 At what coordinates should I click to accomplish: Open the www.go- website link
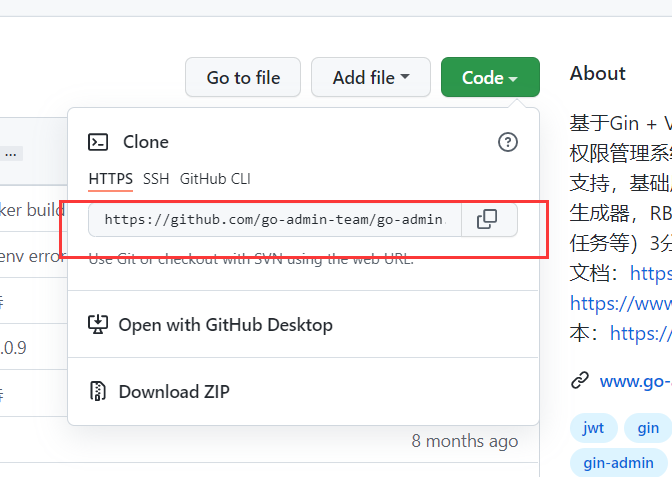[636, 381]
